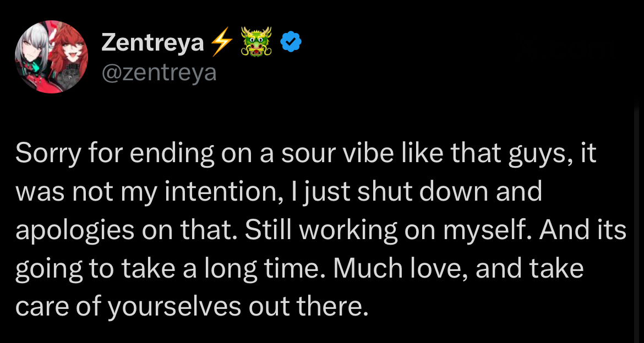This screenshot has width=644, height=343.
Task: Click 'care of yourselves out there' line
Action: [191, 307]
